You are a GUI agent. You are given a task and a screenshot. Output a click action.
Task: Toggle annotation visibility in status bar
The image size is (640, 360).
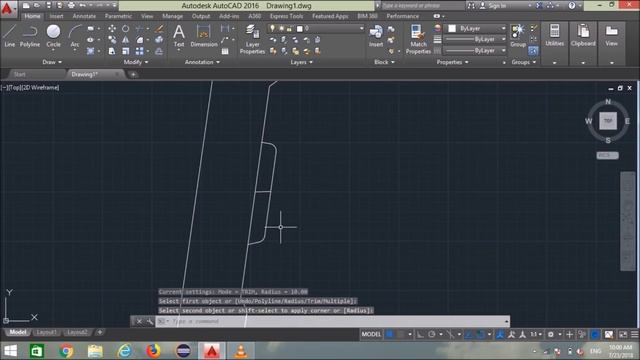pyautogui.click(x=500, y=334)
